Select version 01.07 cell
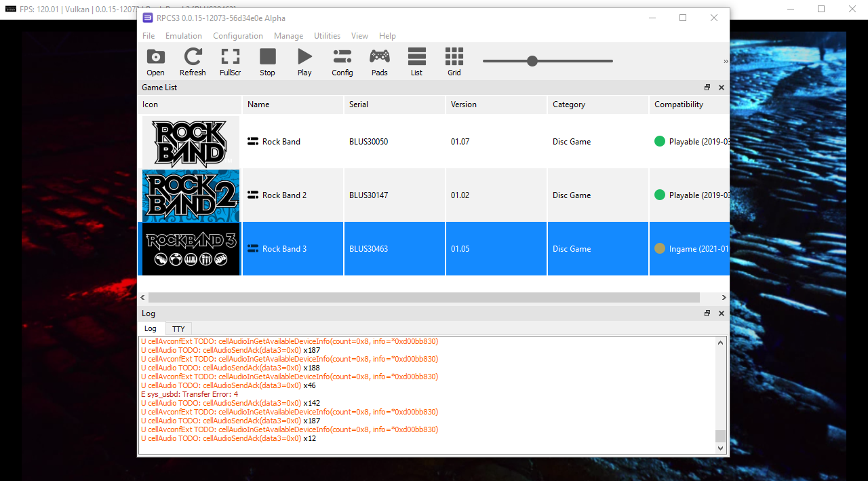868x481 pixels. [496, 142]
